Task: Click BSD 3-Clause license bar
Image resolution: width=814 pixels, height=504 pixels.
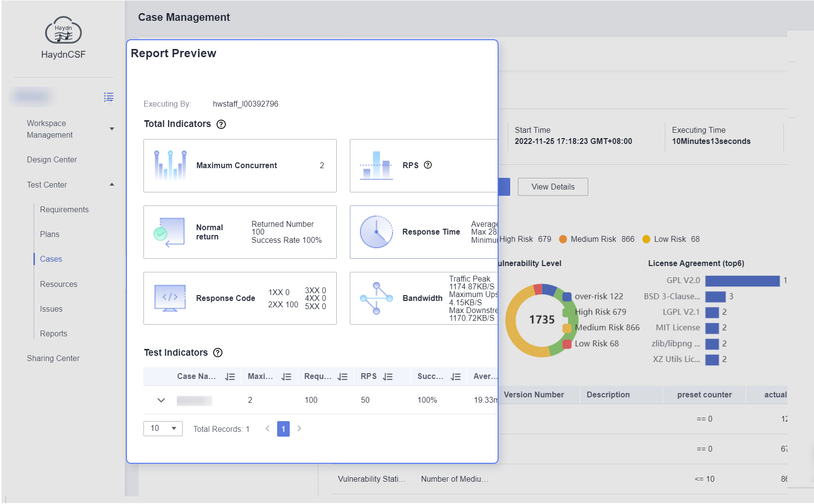Action: click(715, 297)
